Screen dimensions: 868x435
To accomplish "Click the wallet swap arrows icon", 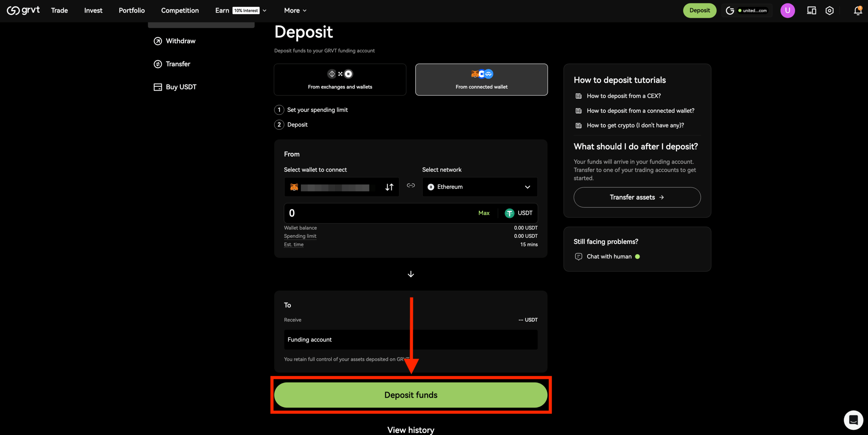I will pyautogui.click(x=389, y=187).
